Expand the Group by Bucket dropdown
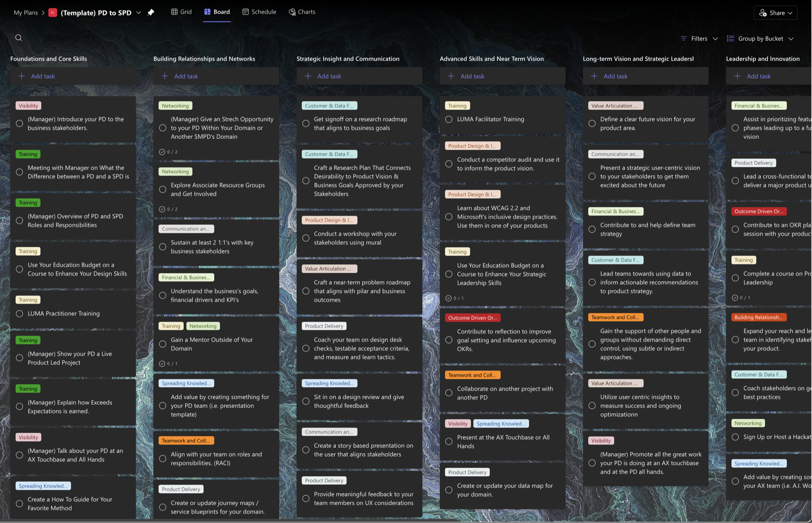Screen dimensions: 812x523 coord(760,39)
